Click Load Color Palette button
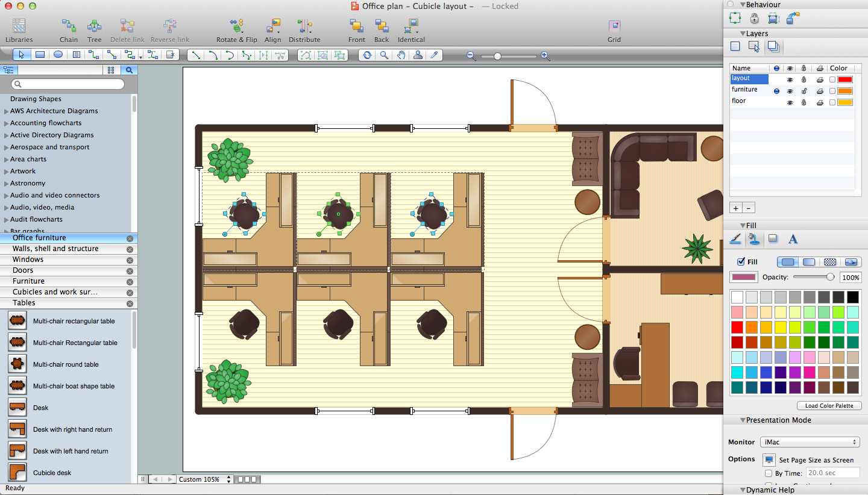Viewport: 868px width, 495px height. coord(829,406)
